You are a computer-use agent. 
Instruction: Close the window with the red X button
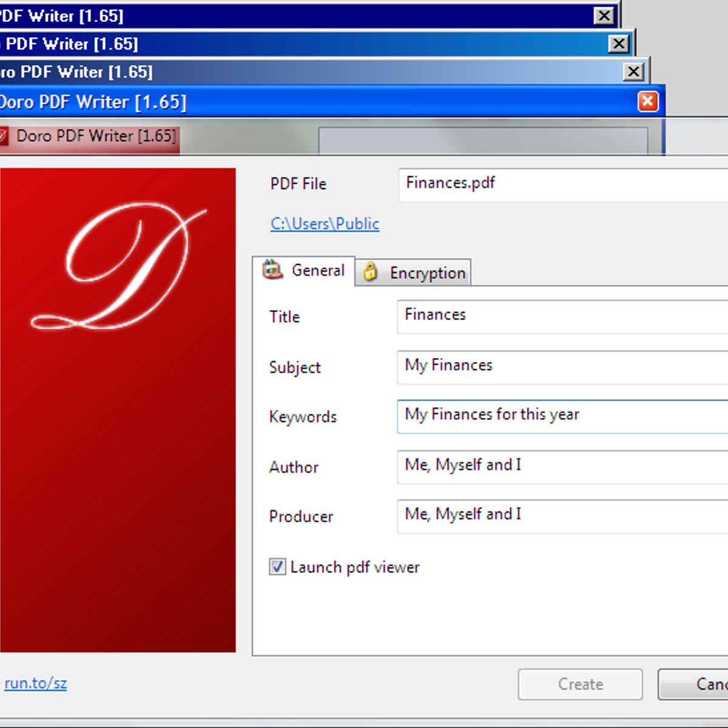647,101
